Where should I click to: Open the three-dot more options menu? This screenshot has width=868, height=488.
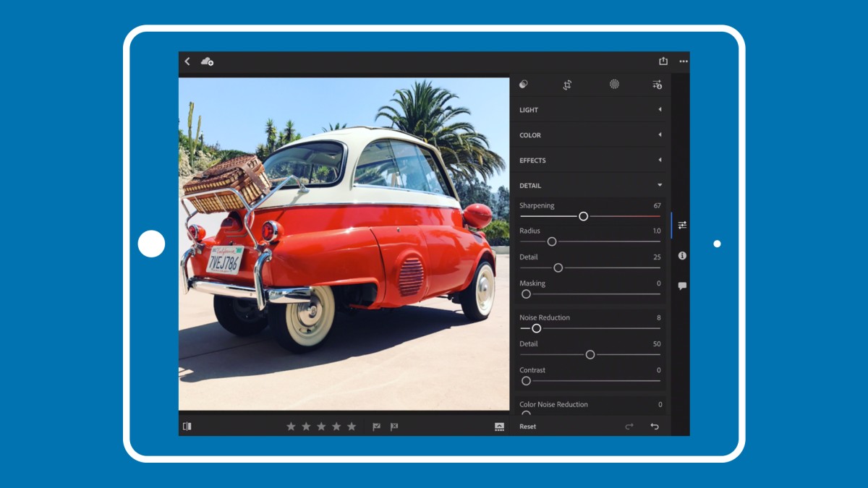click(684, 61)
